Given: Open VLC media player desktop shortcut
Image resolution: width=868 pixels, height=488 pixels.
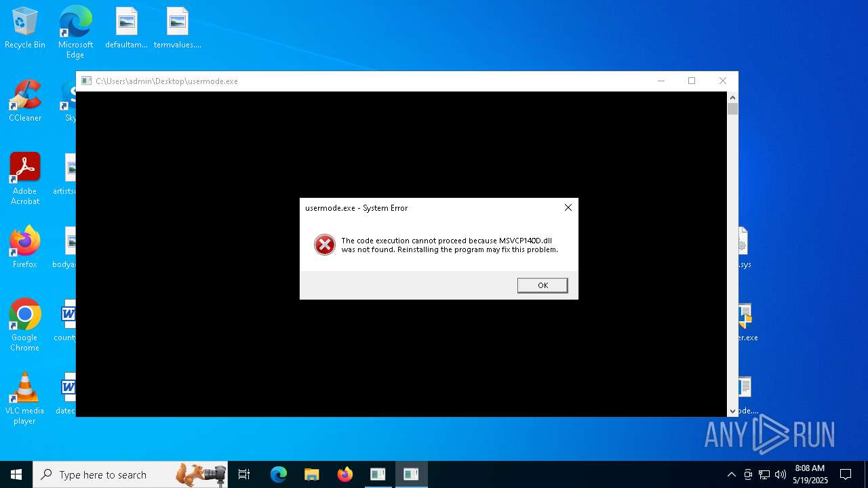Looking at the screenshot, I should point(25,399).
